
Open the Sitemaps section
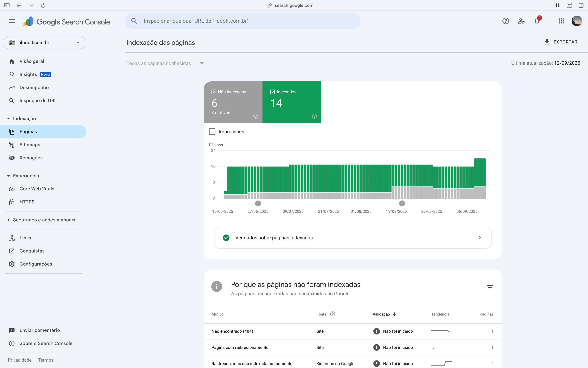30,145
